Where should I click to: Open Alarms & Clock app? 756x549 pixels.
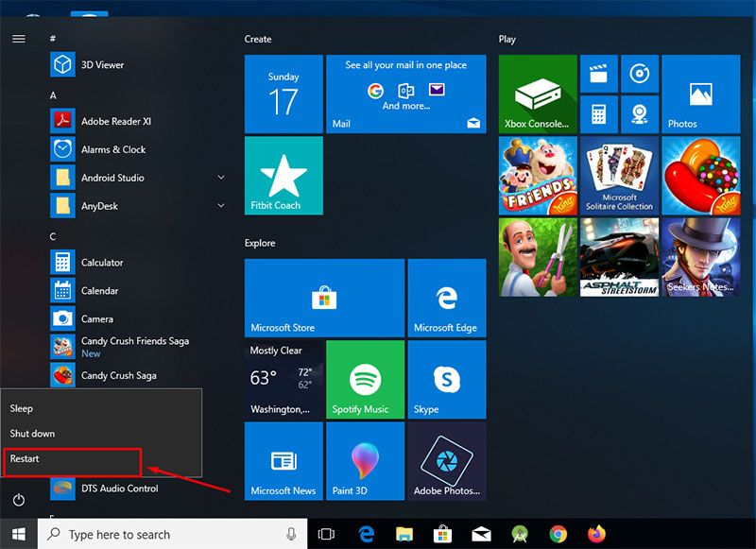tap(113, 149)
